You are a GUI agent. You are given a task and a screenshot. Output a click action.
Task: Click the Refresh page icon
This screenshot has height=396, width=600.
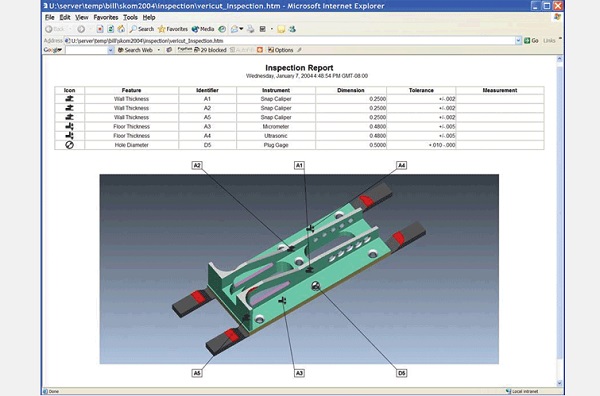tap(111, 29)
